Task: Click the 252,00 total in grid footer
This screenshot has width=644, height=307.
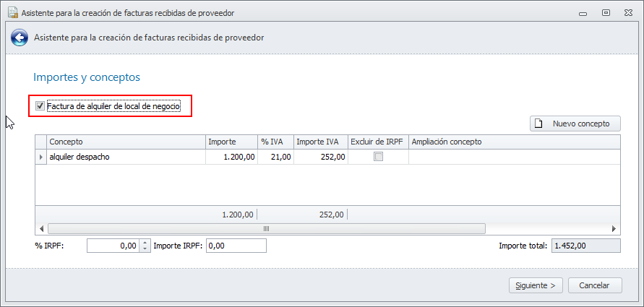Action: pyautogui.click(x=332, y=215)
